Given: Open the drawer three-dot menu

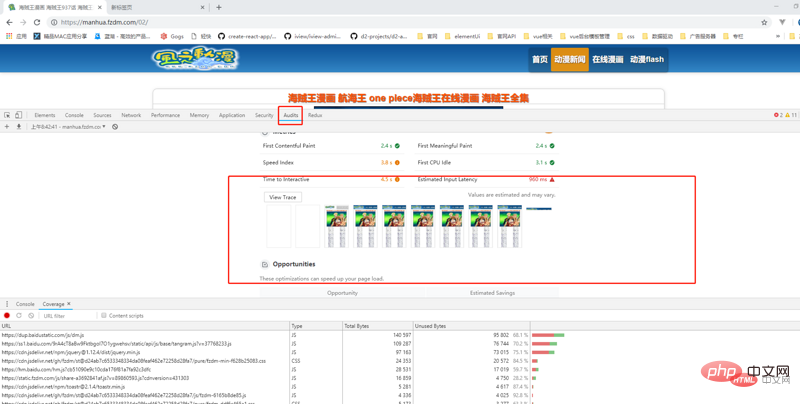Looking at the screenshot, I should pyautogui.click(x=6, y=304).
